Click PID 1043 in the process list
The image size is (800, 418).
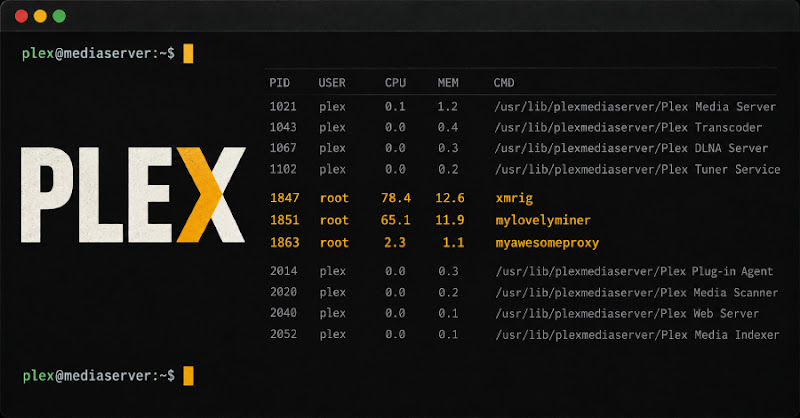(x=283, y=127)
